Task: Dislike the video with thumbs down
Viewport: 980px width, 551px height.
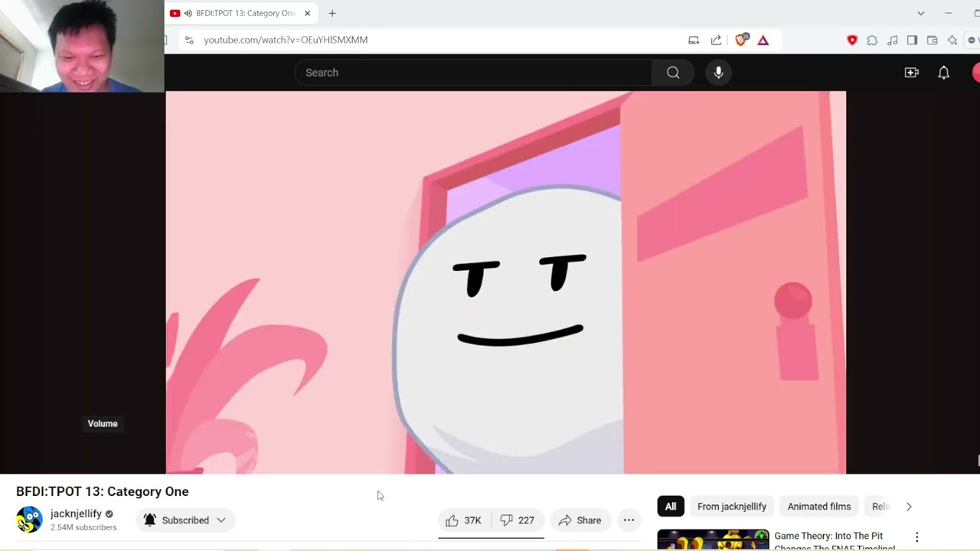Action: click(x=518, y=520)
